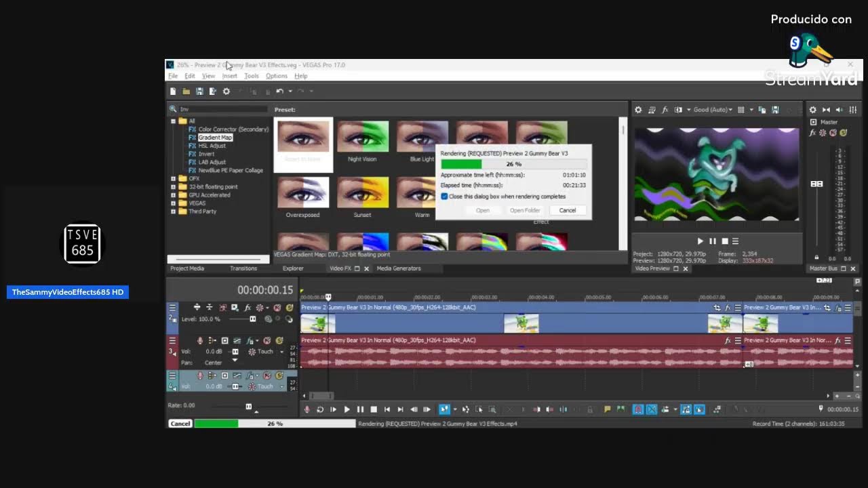The width and height of the screenshot is (868, 488).
Task: Click the Save project disk icon
Action: (x=199, y=91)
